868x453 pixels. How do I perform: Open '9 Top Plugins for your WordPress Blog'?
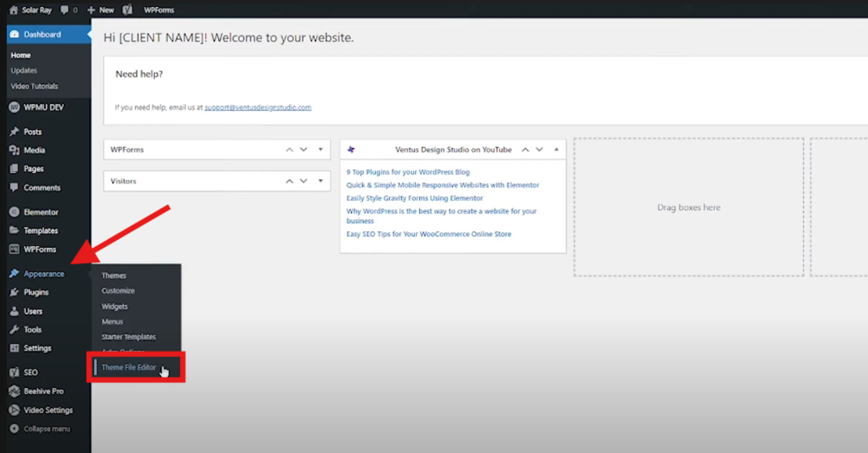click(x=408, y=172)
